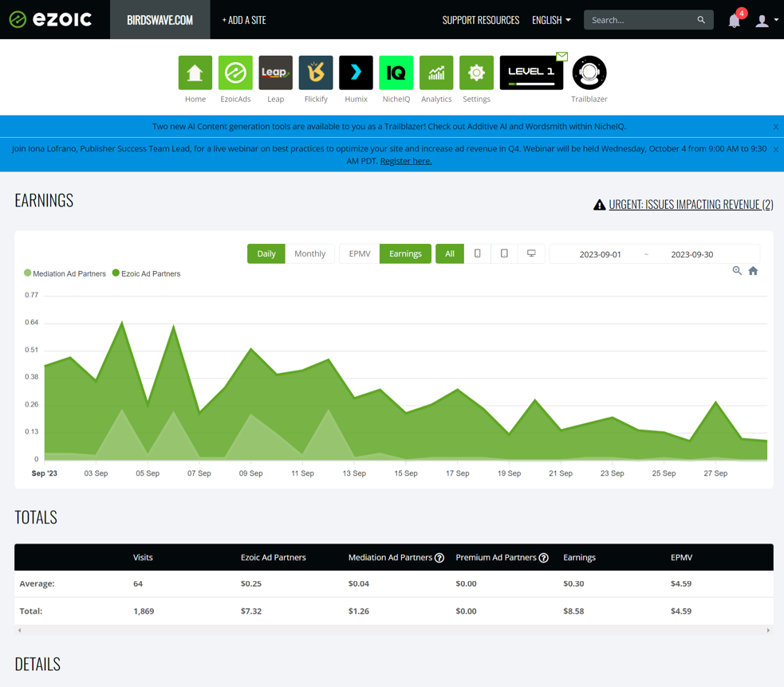The image size is (784, 687).
Task: Open the Analytics chart icon
Action: pyautogui.click(x=436, y=73)
